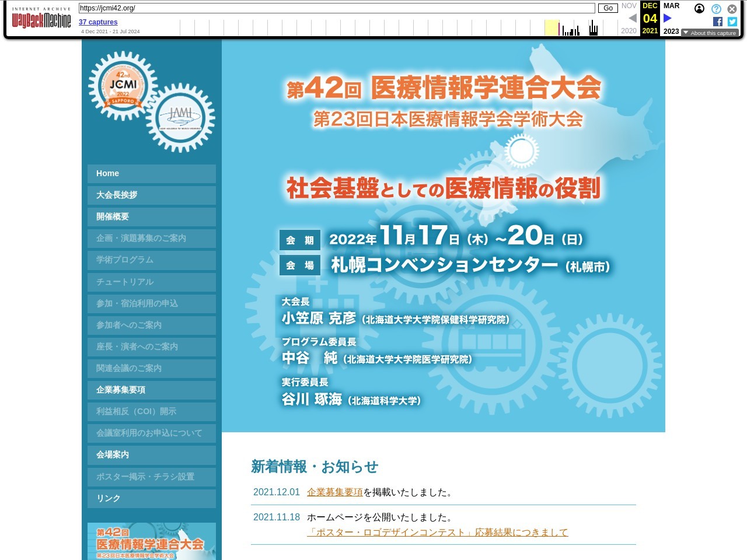Click the Wayback URL input field
The width and height of the screenshot is (747, 560).
pyautogui.click(x=336, y=8)
